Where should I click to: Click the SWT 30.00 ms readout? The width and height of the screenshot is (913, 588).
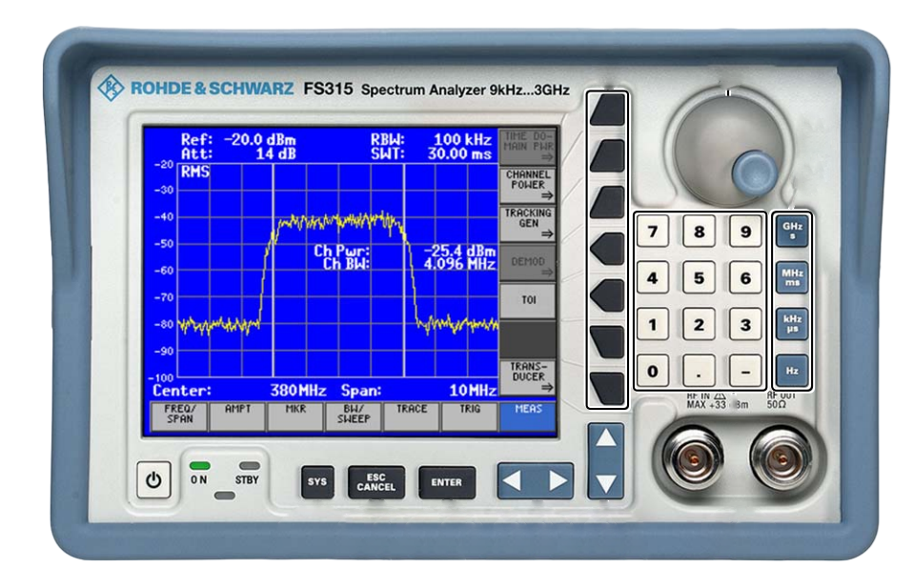[x=431, y=154]
